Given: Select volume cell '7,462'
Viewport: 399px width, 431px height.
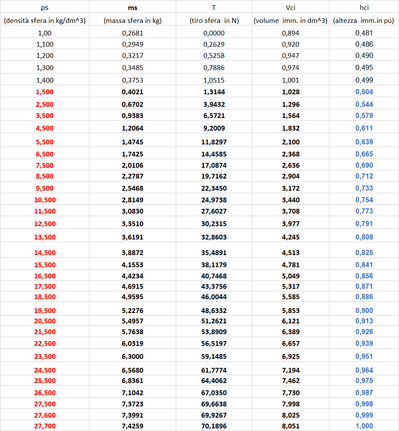Looking at the screenshot, I should (291, 381).
